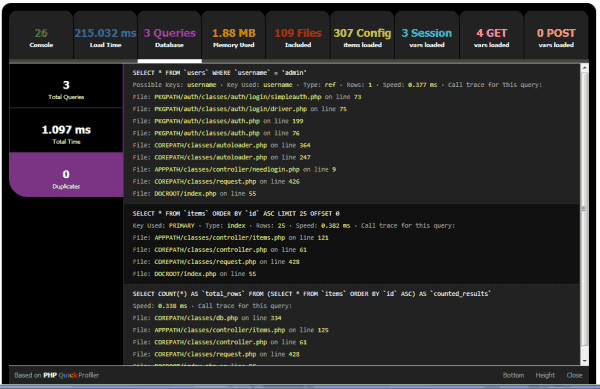Click the SELECT users WHERE username query
This screenshot has height=389, width=600.
click(220, 73)
